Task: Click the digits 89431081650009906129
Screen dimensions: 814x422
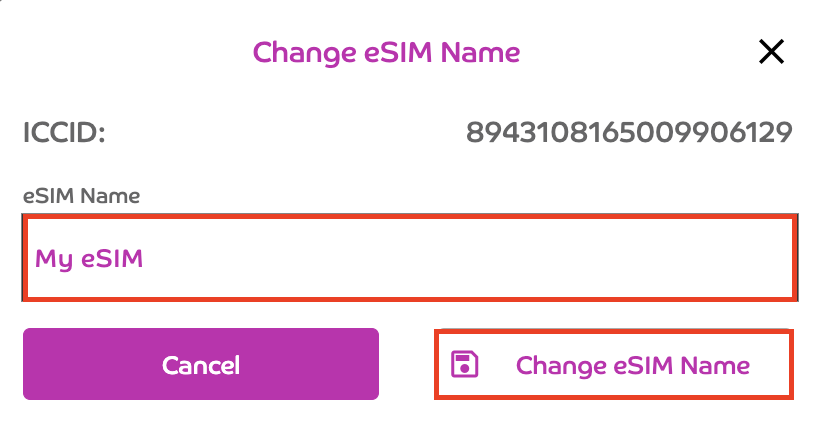Action: (629, 132)
